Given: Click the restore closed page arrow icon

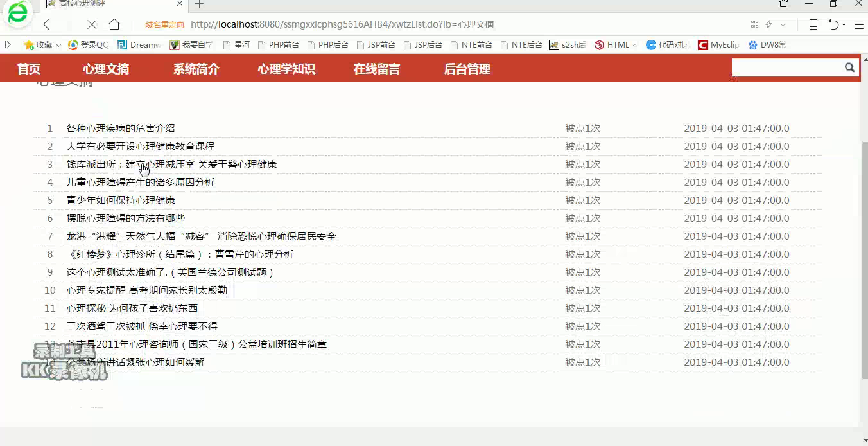Looking at the screenshot, I should (x=833, y=24).
